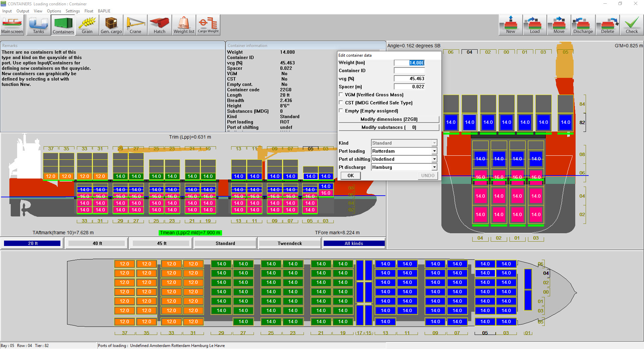Open the Containers view

[63, 24]
